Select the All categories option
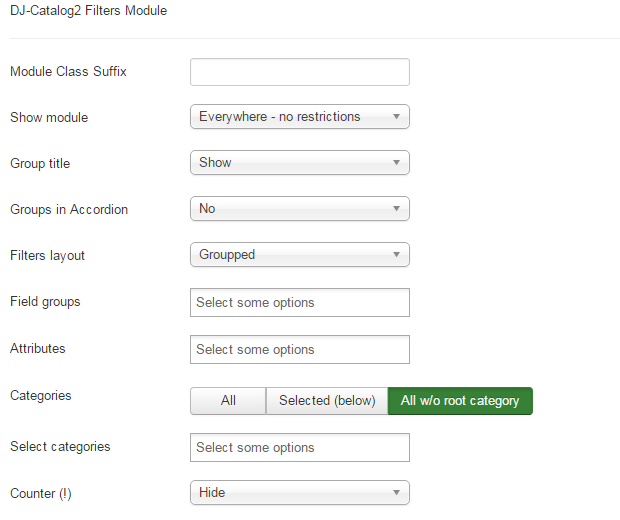This screenshot has height=520, width=620. click(228, 401)
